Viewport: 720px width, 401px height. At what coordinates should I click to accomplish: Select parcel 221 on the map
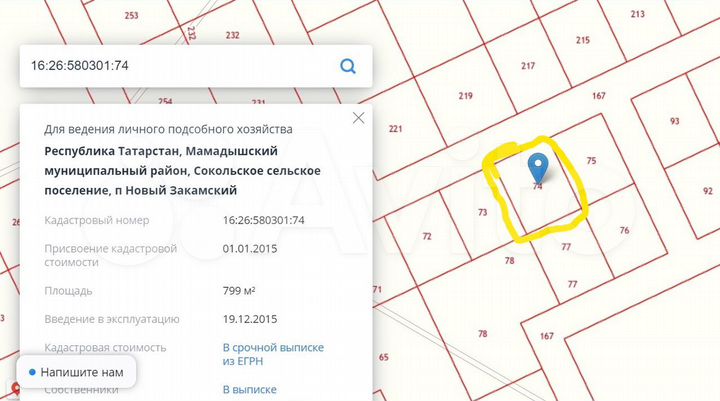coord(395,129)
